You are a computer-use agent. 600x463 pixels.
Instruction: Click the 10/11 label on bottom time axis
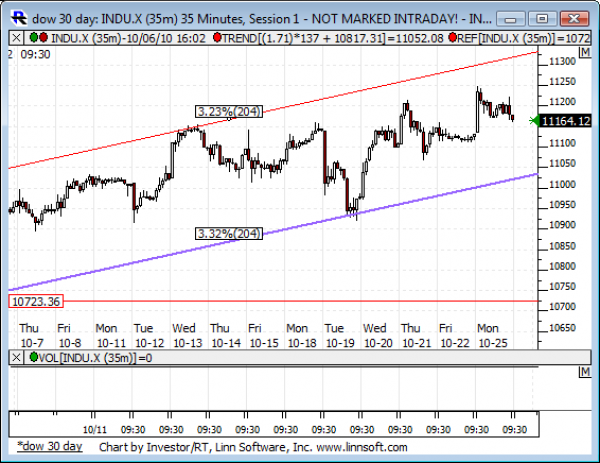[95, 430]
